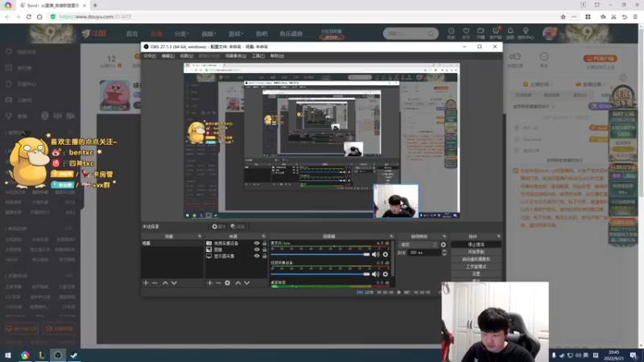Toggle visibility eye of 显示器采集 source
The height and width of the screenshot is (362, 644).
click(257, 256)
